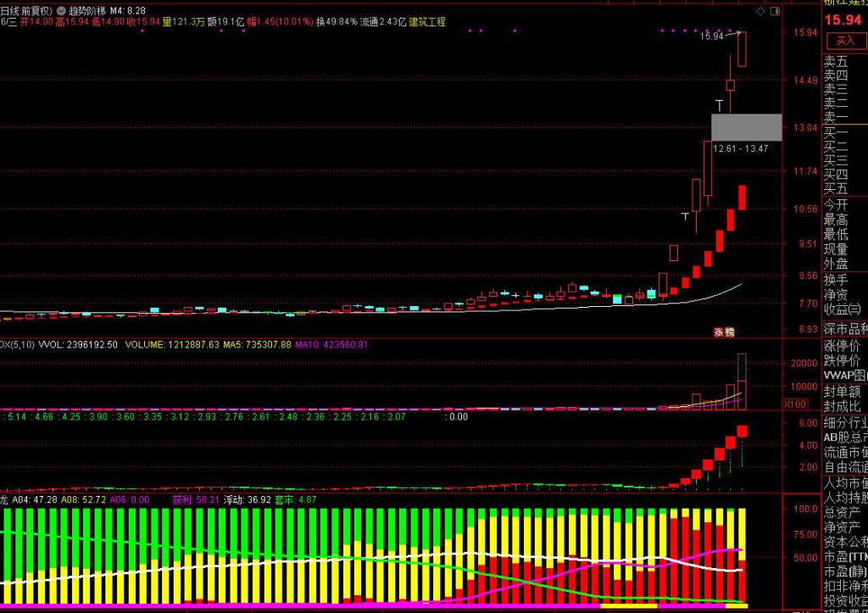Screen dimensions: 868x613
Task: Select the 买一 bid row
Action: click(x=837, y=132)
